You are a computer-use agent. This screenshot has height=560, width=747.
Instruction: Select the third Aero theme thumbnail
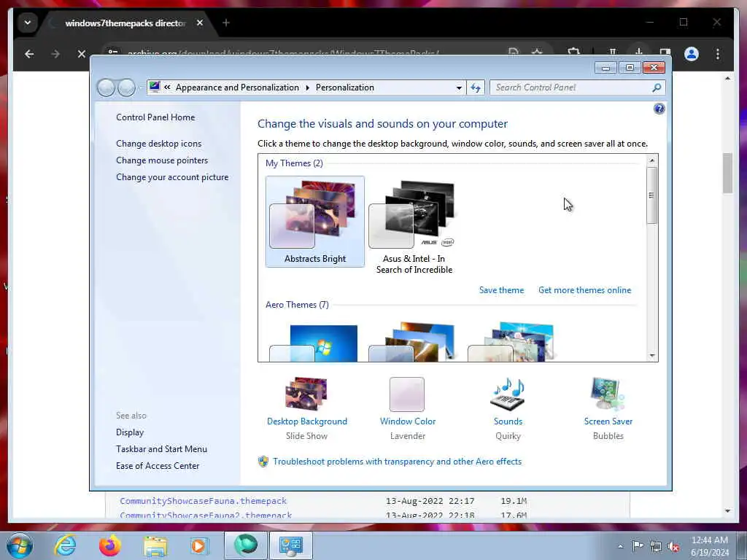point(511,342)
